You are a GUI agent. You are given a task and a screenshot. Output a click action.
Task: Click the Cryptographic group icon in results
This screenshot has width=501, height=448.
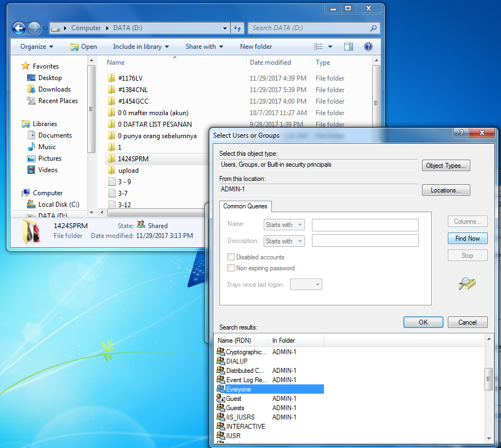pos(220,351)
